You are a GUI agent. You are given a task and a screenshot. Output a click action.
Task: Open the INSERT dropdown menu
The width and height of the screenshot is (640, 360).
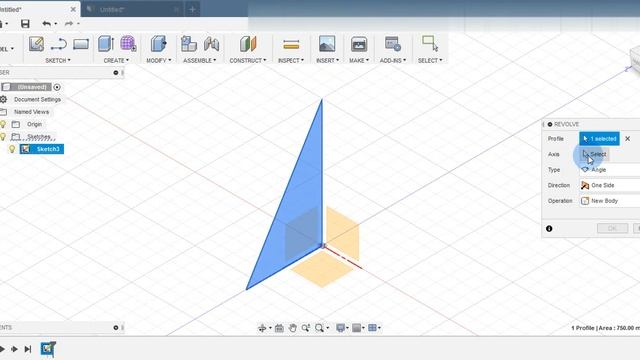click(327, 60)
